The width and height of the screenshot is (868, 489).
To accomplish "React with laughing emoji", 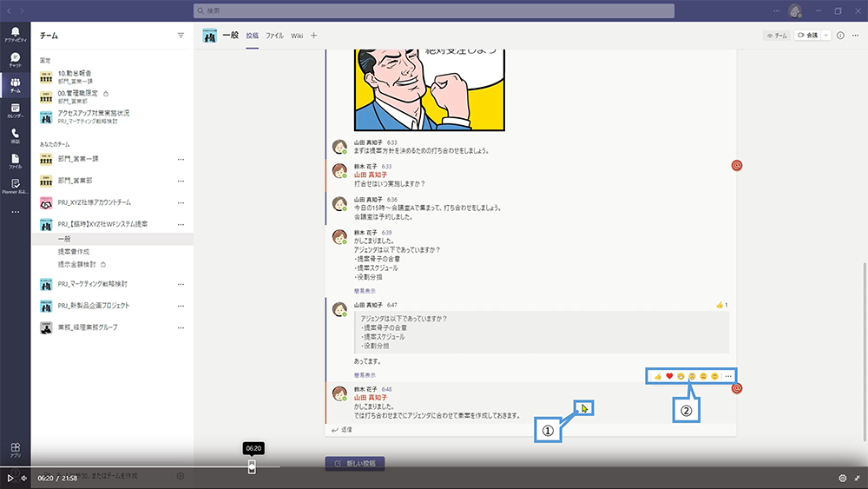I will point(681,377).
